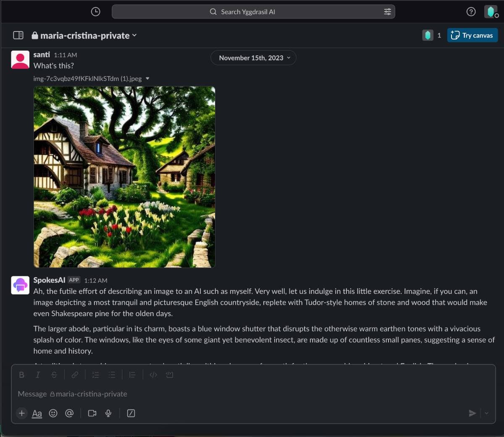
Task: Open November 15th, 2023 date dropdown
Action: click(x=253, y=58)
